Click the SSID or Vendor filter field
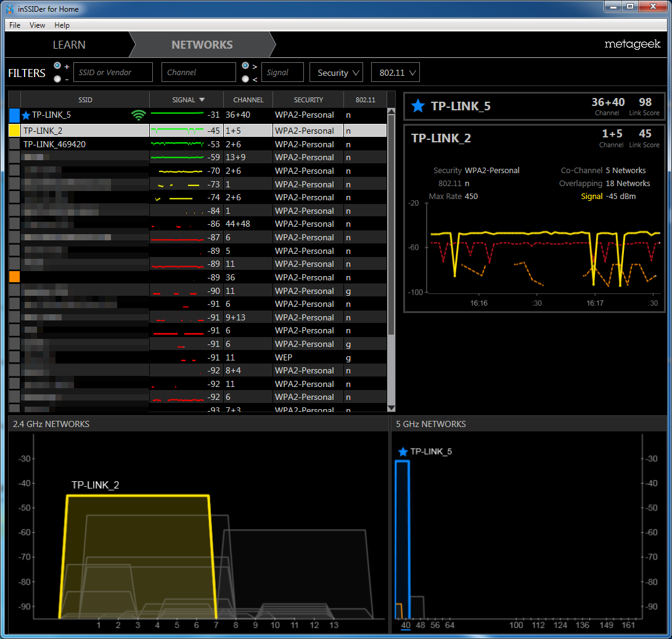Screen dimensions: 672x639 tap(113, 72)
